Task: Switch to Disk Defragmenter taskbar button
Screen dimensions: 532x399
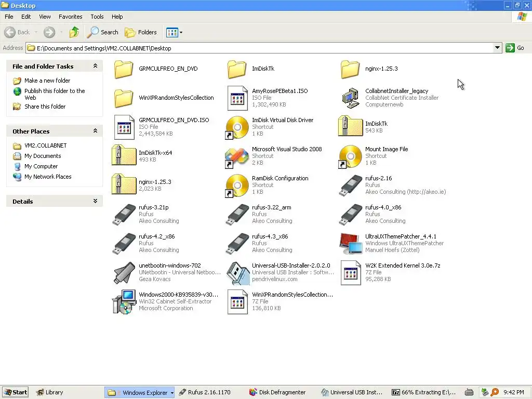Action: click(x=277, y=393)
